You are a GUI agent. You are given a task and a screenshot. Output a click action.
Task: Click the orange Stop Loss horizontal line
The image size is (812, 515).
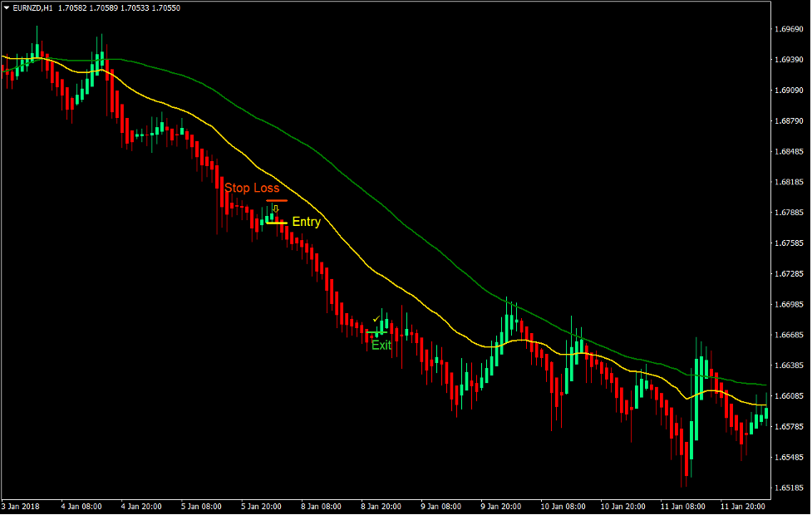click(x=278, y=200)
